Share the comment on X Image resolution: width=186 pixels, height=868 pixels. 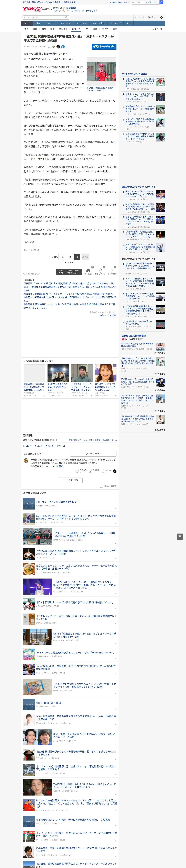114,471
